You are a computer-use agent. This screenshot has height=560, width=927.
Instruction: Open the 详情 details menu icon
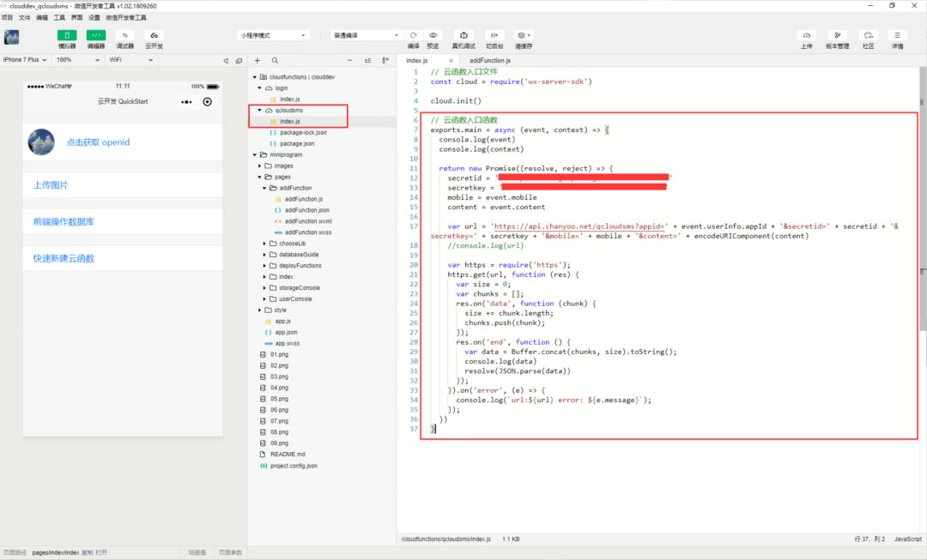tap(897, 35)
